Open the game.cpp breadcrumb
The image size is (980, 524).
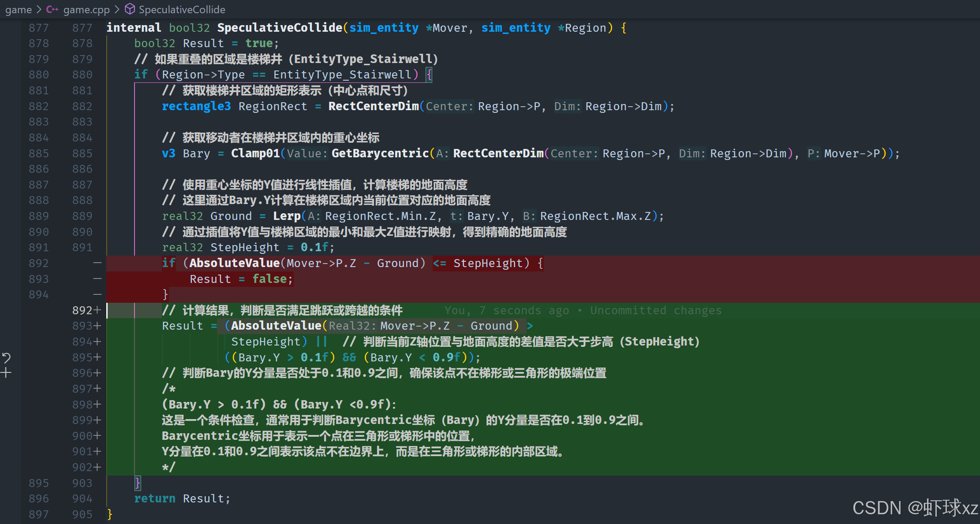tap(86, 9)
